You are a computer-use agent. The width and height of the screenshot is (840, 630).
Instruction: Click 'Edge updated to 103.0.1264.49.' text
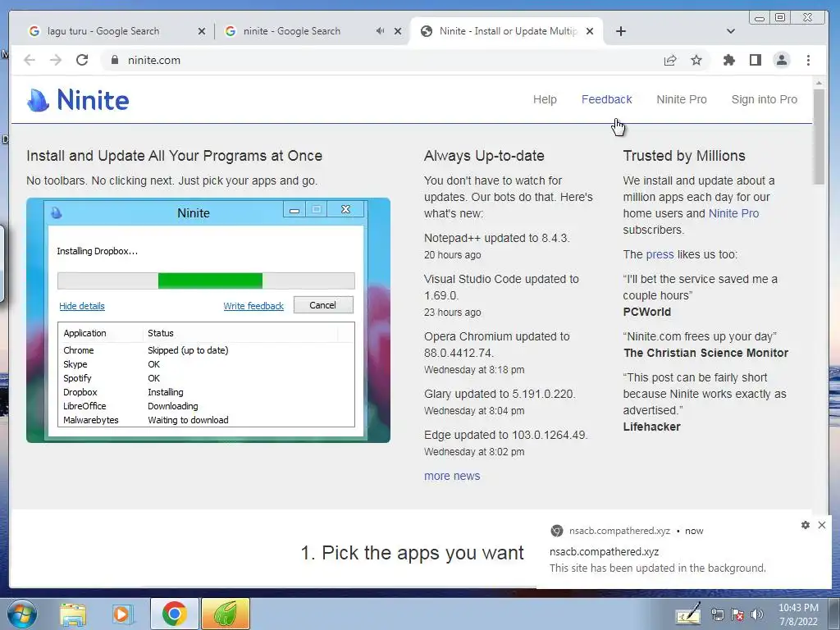[505, 435]
